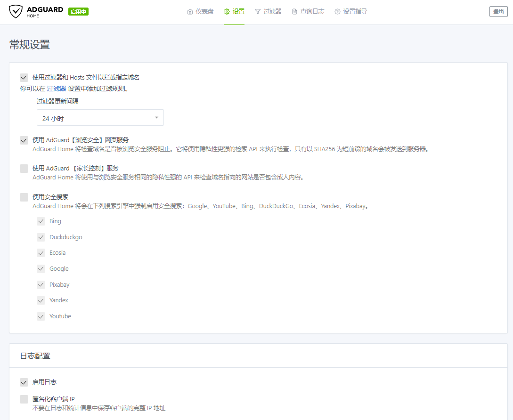Go to the 仪表盘 tab

[205, 12]
